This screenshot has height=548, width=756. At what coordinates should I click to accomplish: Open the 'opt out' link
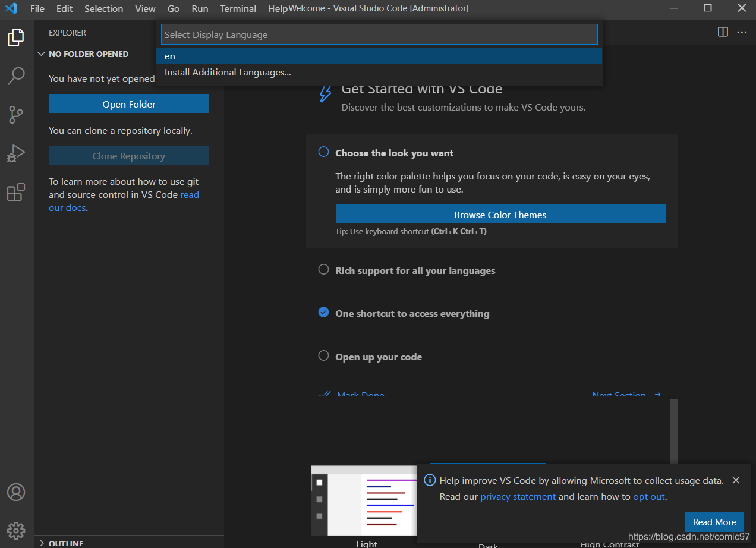648,496
